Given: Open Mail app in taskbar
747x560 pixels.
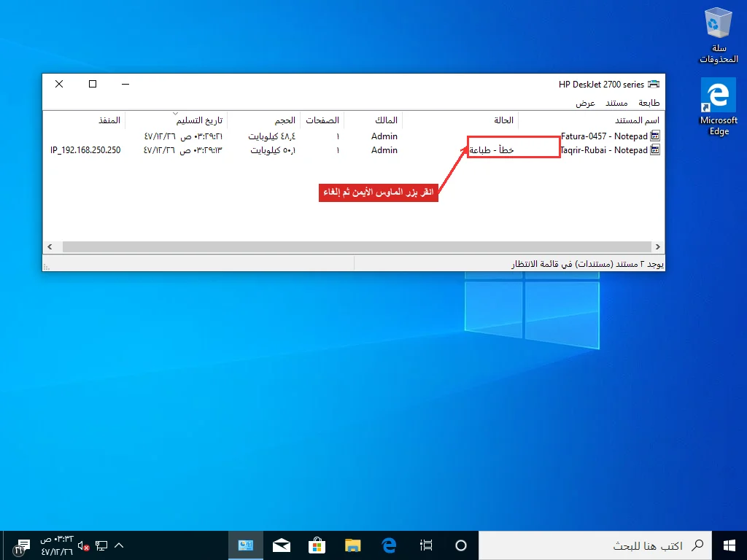Looking at the screenshot, I should 282,545.
